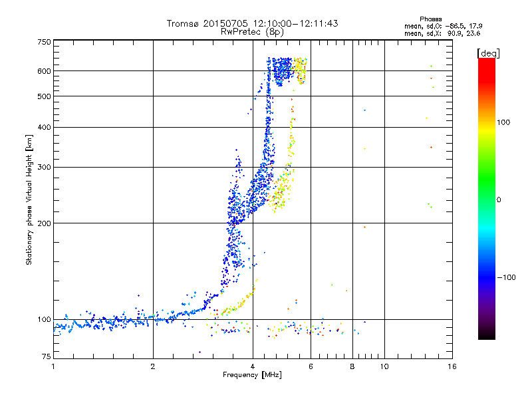Click the 'Stationary phase Virtual Height [km]' axis label

(x=29, y=199)
